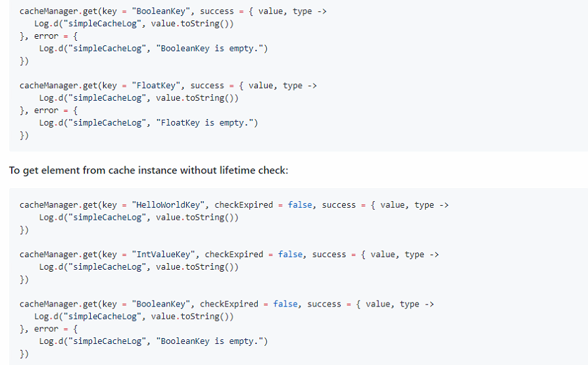Click cacheManager at start of the IntValueKey line

pos(49,254)
